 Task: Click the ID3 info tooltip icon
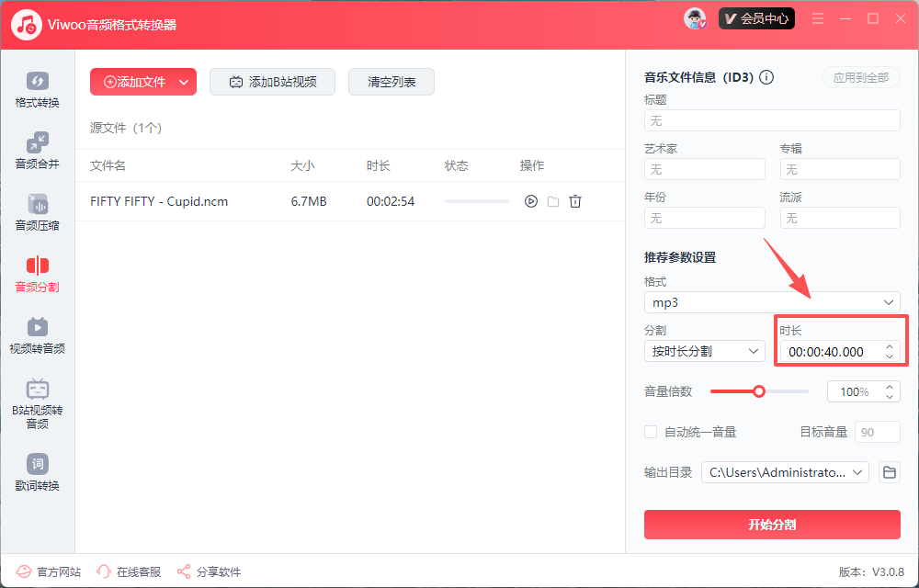pos(766,77)
